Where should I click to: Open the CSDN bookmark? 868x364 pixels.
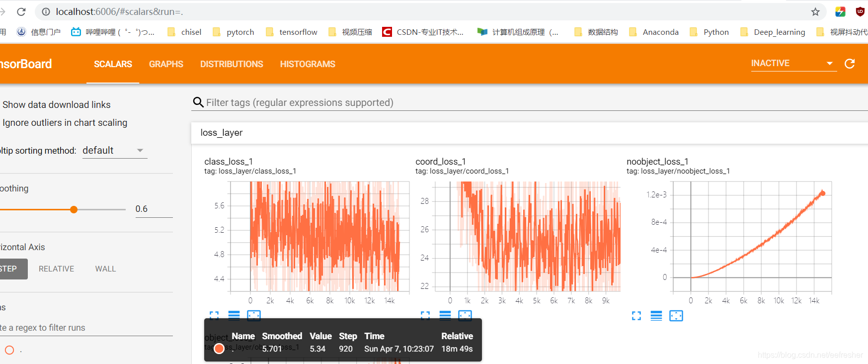click(423, 32)
